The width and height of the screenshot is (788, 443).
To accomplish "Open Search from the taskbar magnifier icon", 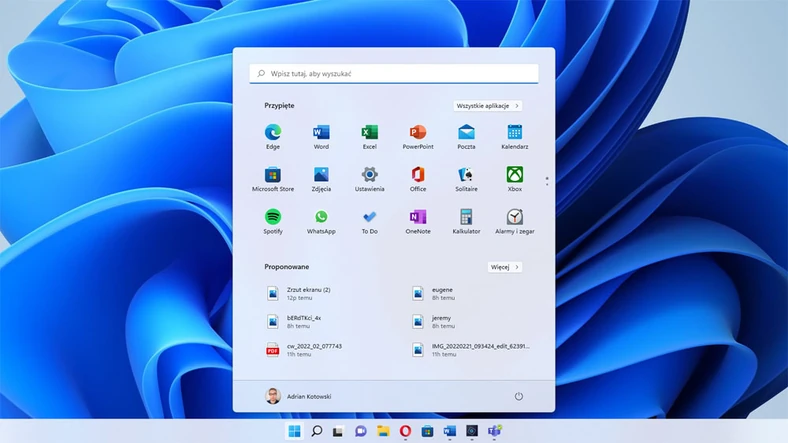I will (x=317, y=431).
